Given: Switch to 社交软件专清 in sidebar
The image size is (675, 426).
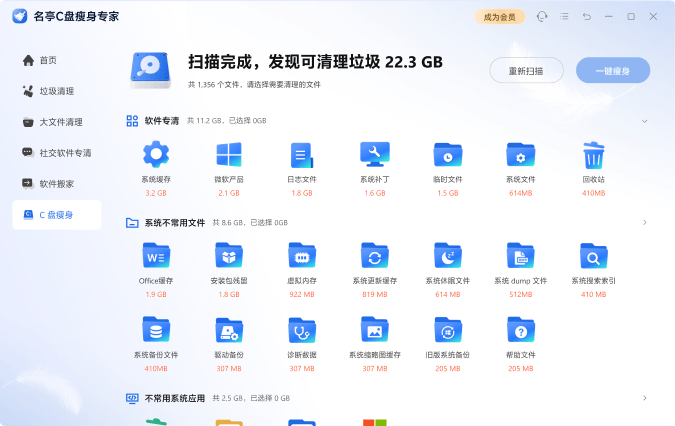Looking at the screenshot, I should 57,153.
